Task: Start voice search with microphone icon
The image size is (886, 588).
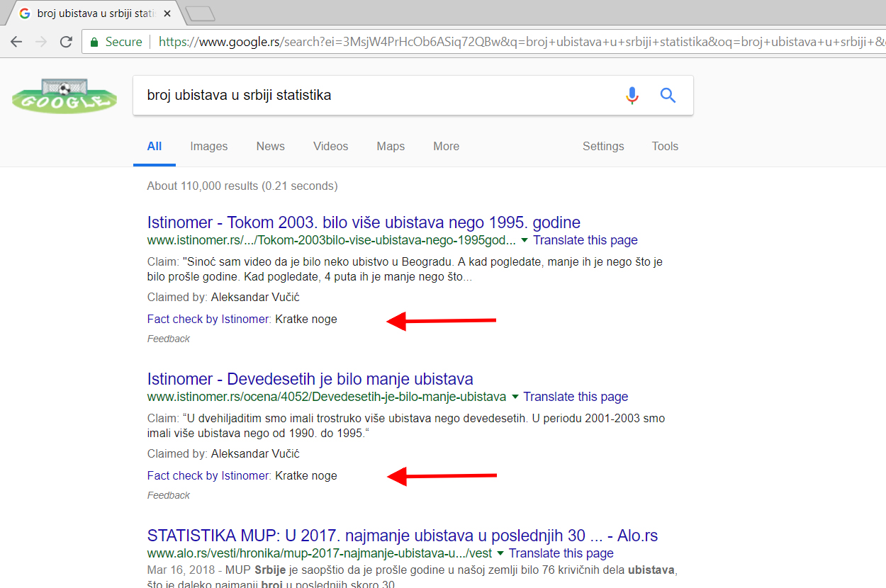Action: point(632,95)
